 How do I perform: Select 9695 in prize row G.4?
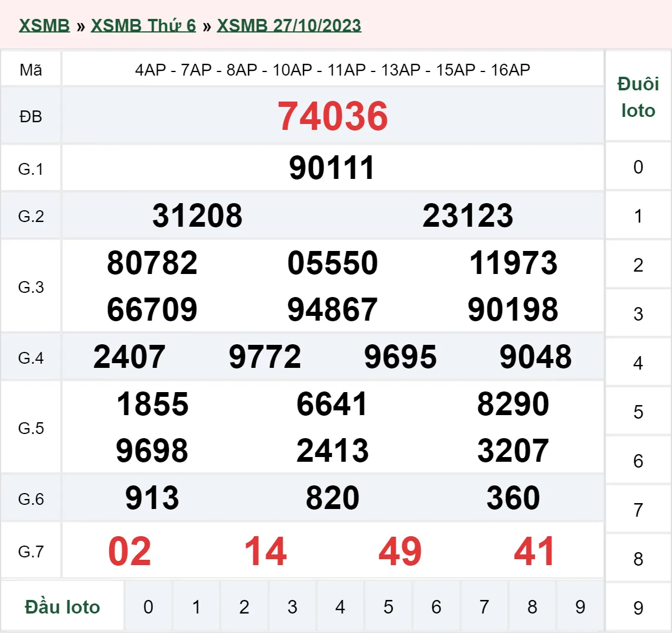click(x=400, y=356)
